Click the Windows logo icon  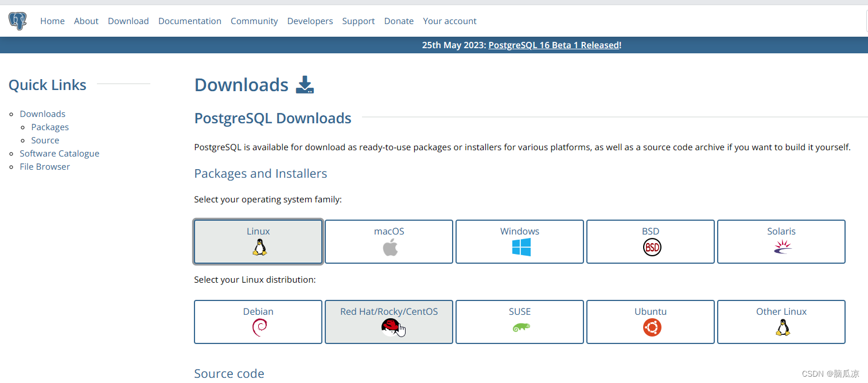(x=521, y=248)
